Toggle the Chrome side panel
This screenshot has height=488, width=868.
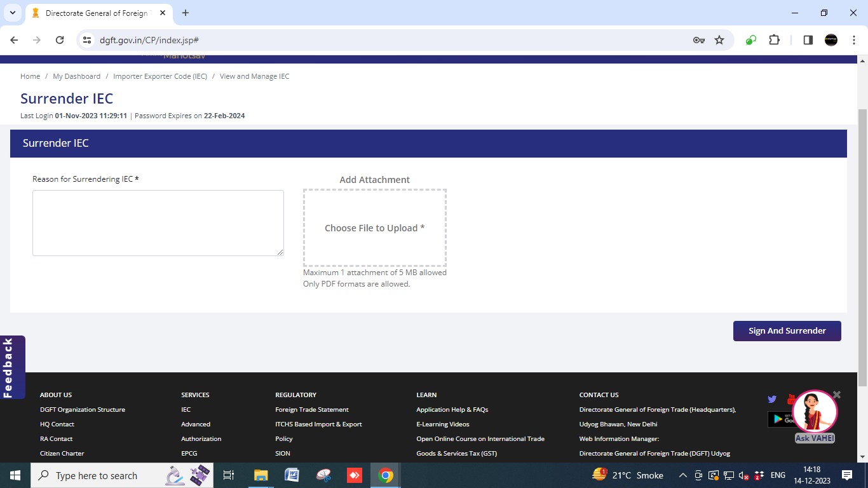click(808, 40)
